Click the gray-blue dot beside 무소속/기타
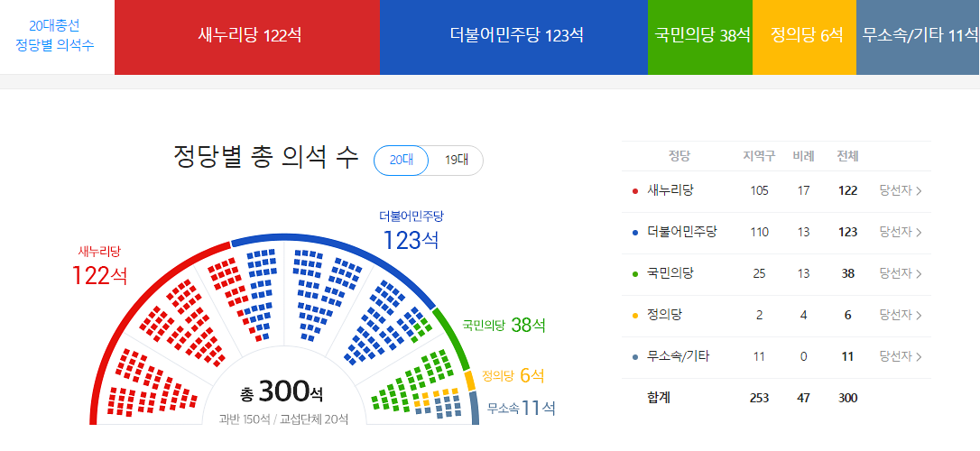 [635, 356]
